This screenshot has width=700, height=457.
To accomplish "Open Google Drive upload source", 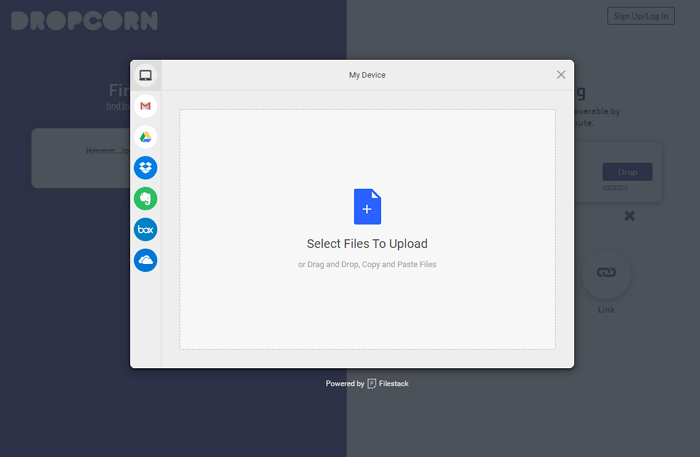I will [x=146, y=137].
